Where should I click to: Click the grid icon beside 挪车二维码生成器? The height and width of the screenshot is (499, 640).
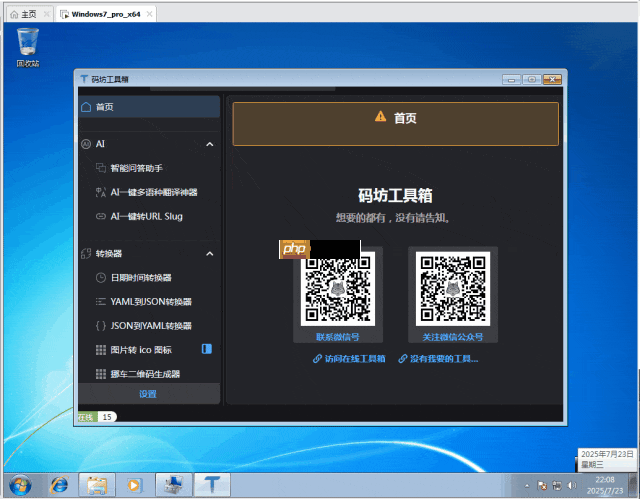click(x=101, y=374)
